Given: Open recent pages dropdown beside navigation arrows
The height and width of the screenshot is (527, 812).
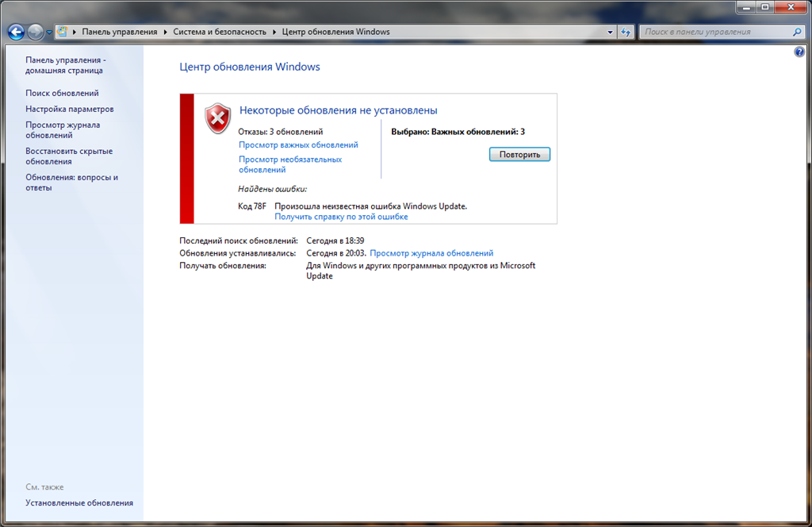Looking at the screenshot, I should point(49,32).
